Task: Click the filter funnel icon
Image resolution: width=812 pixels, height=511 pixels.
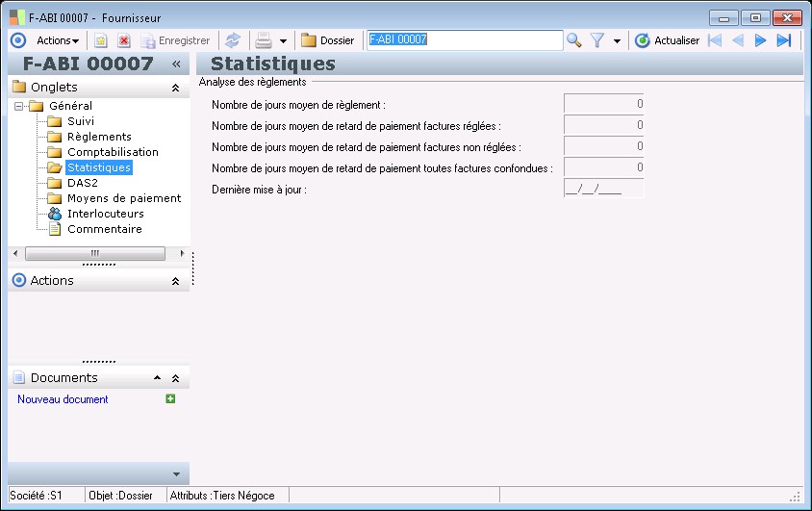Action: [x=597, y=40]
